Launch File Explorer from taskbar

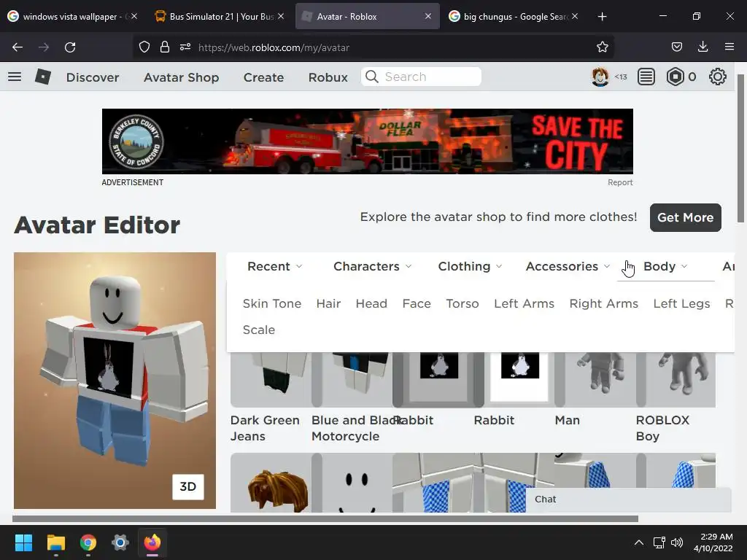coord(55,542)
